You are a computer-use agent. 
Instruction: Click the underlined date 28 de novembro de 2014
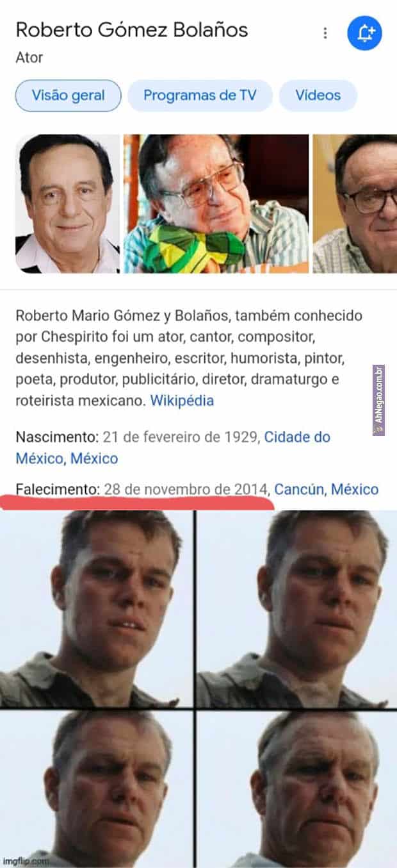[185, 489]
